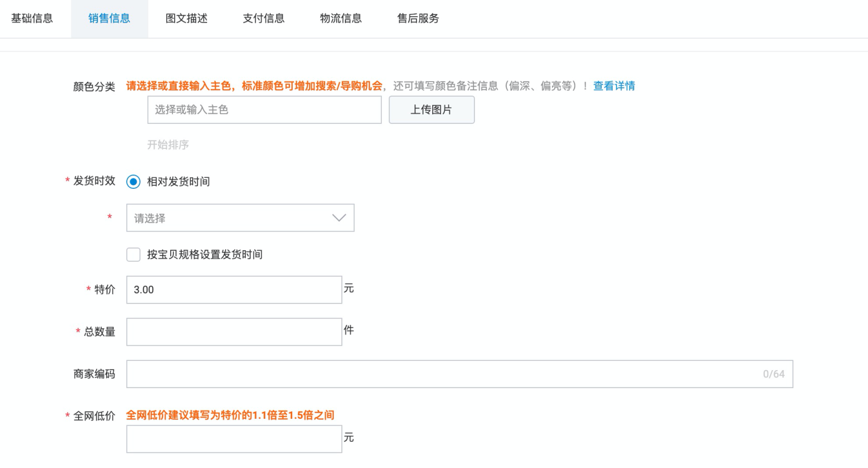The height and width of the screenshot is (468, 868).
Task: Select the 销售信息 tab
Action: 109,19
